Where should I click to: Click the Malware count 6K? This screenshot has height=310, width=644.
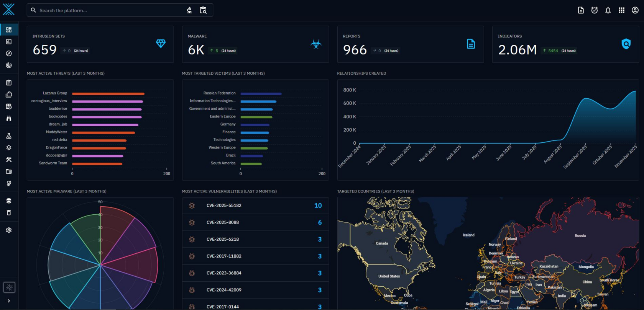(x=196, y=50)
